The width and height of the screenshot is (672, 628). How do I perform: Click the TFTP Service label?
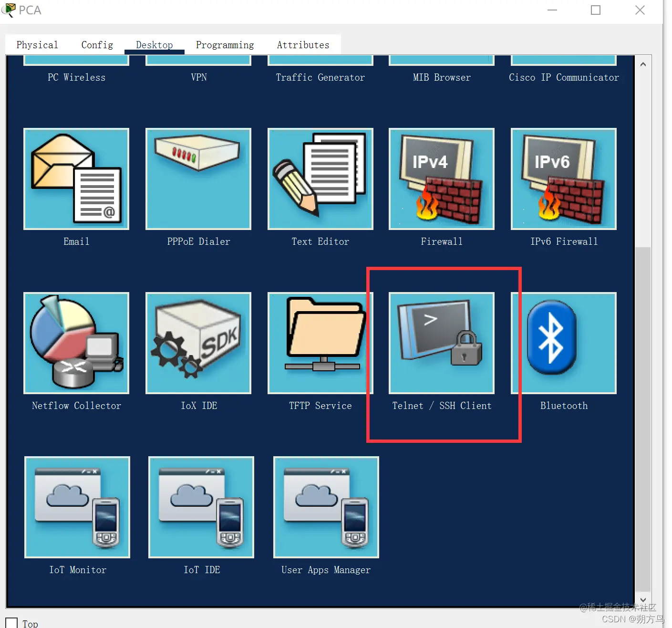point(320,406)
